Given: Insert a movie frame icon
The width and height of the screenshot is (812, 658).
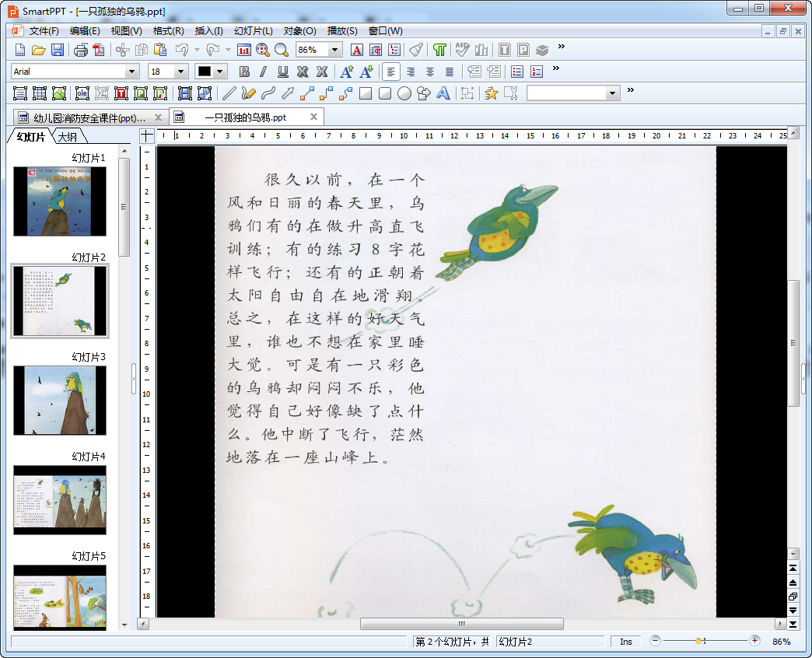Looking at the screenshot, I should (x=185, y=93).
